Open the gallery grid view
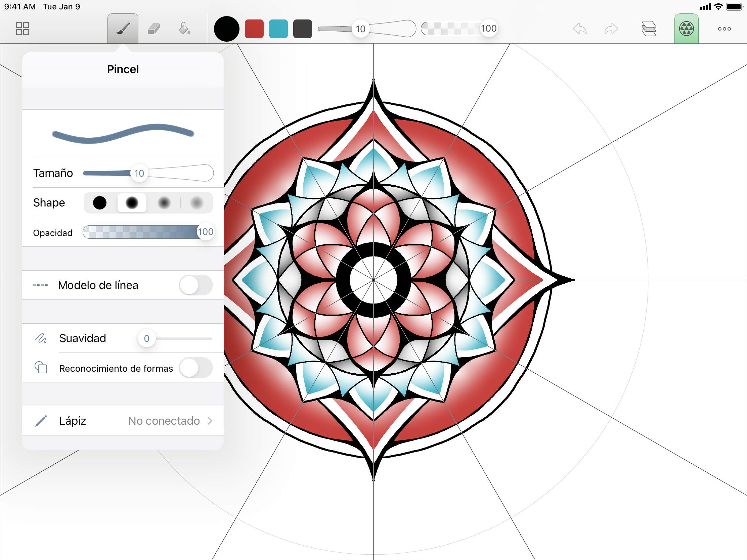Screen dimensions: 747x560 (22, 29)
